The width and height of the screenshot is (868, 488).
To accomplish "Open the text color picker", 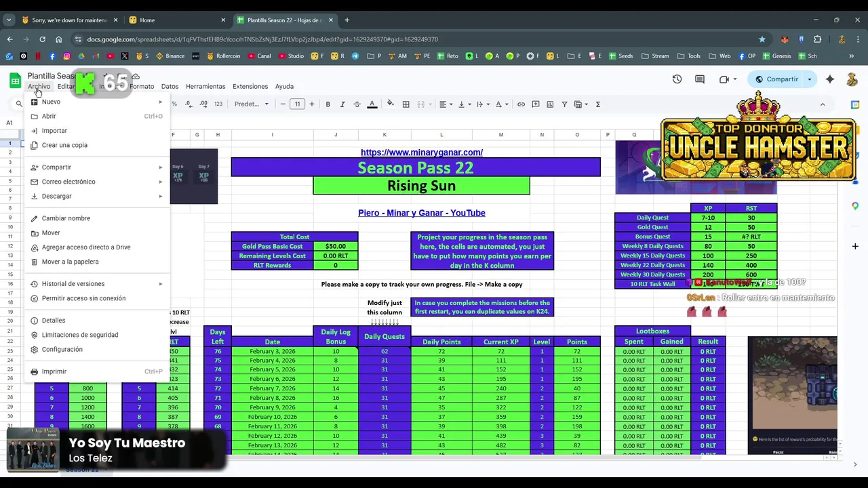I will click(372, 104).
